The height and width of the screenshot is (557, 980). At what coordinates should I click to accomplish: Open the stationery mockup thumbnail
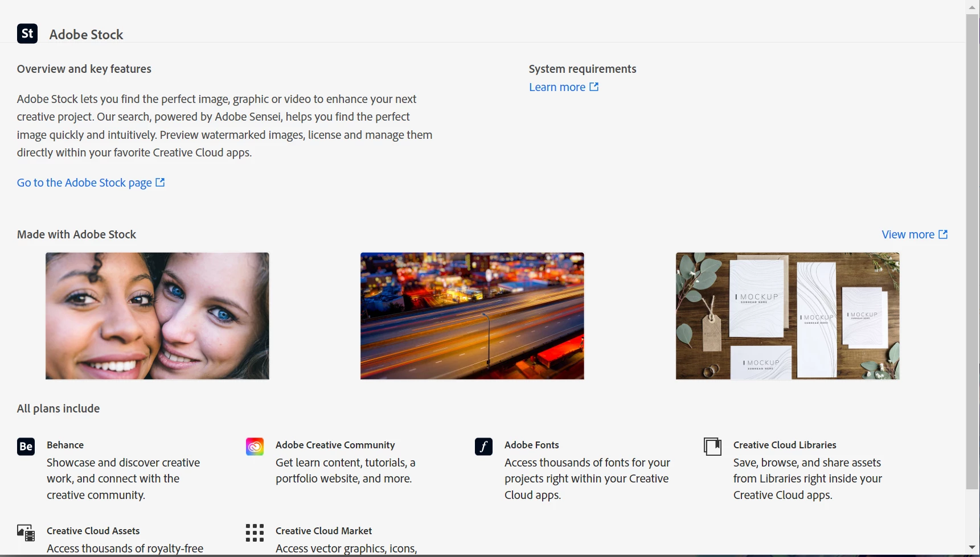(x=788, y=316)
